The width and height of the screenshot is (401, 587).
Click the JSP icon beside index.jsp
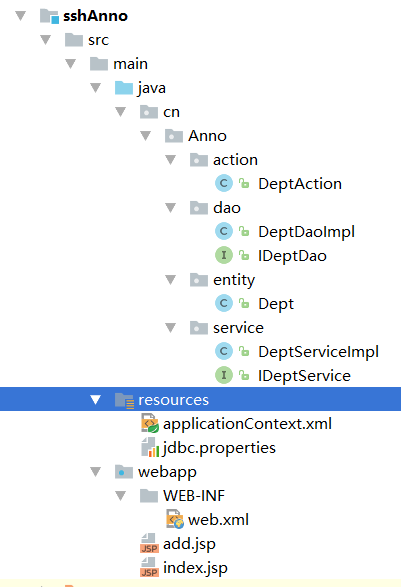[149, 567]
